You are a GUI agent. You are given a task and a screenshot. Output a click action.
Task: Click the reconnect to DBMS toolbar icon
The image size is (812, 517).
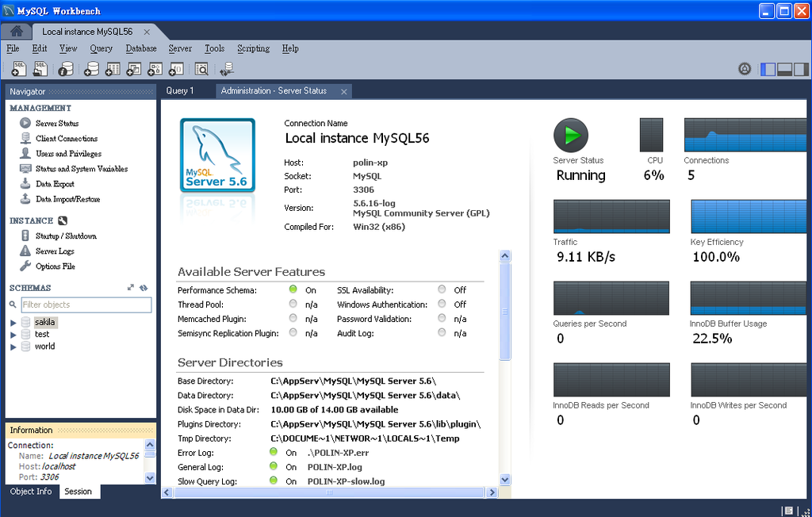[x=227, y=70]
